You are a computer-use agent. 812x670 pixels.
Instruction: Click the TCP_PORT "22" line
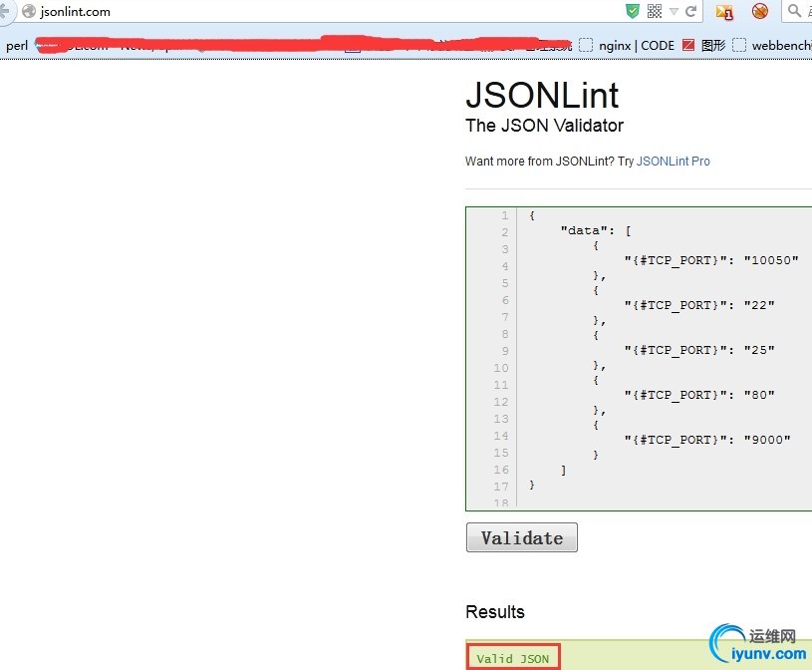699,305
